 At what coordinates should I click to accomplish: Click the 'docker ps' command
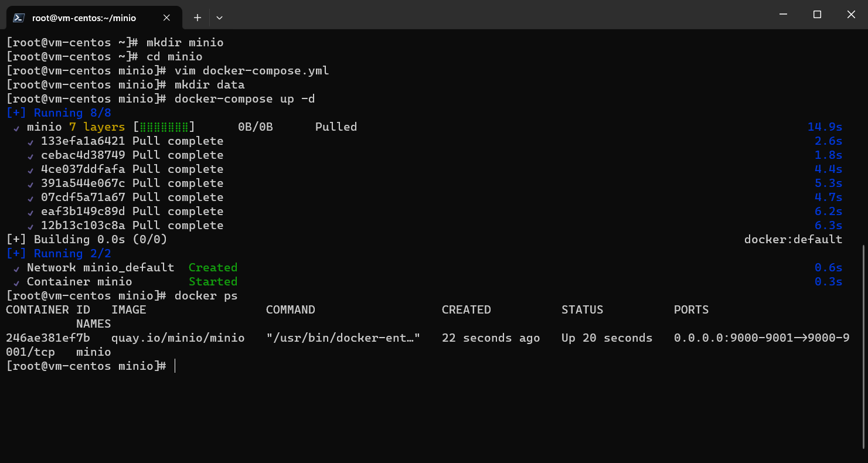pyautogui.click(x=206, y=296)
